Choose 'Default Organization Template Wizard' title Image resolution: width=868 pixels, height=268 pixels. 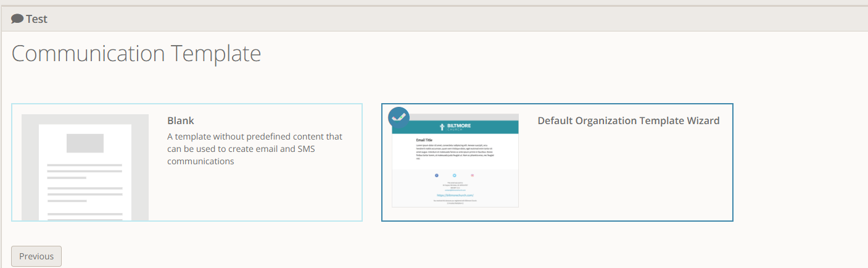pyautogui.click(x=628, y=121)
